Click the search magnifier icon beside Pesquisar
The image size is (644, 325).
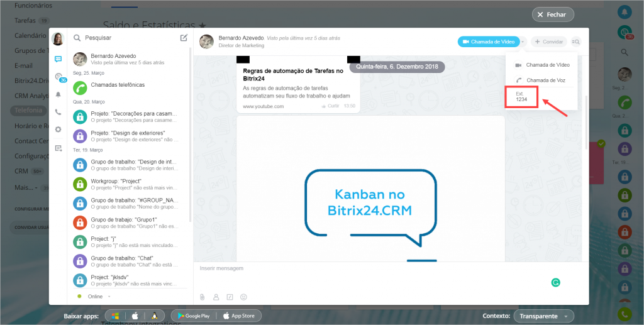click(77, 38)
